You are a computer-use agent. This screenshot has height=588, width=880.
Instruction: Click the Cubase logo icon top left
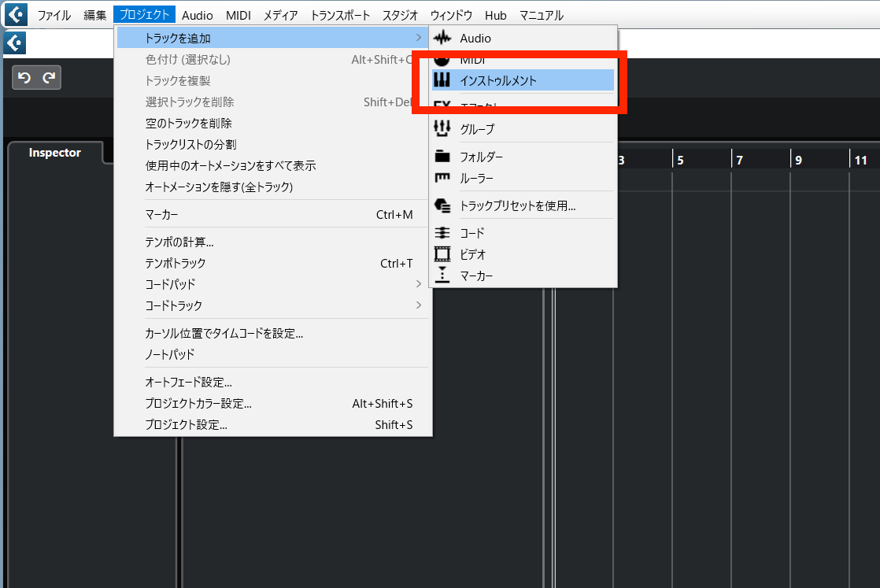click(15, 14)
